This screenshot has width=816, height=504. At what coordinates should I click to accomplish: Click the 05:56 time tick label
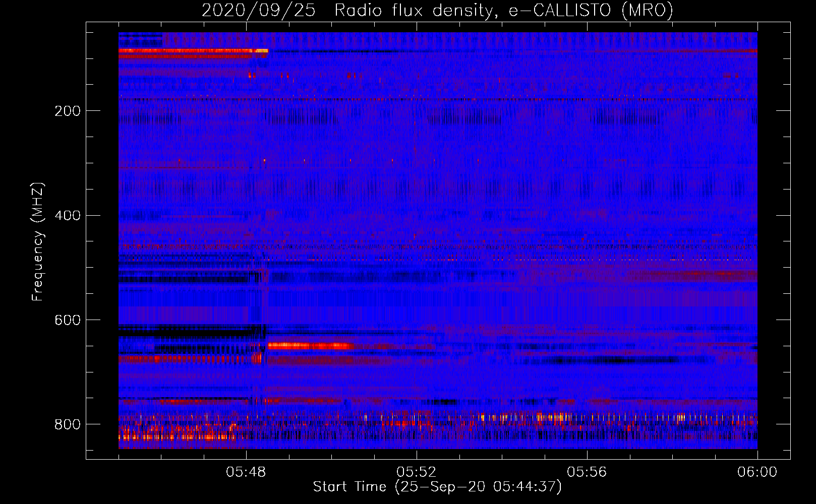pyautogui.click(x=587, y=472)
